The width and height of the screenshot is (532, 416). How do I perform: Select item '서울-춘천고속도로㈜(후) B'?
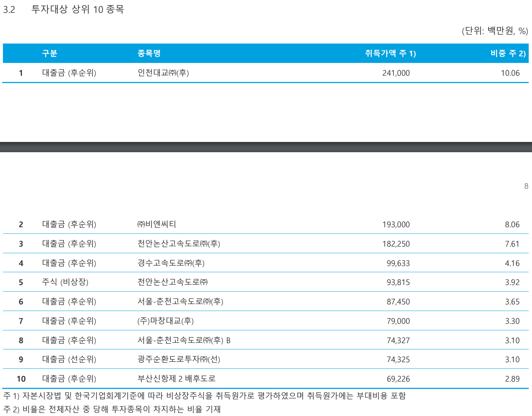[x=184, y=340]
